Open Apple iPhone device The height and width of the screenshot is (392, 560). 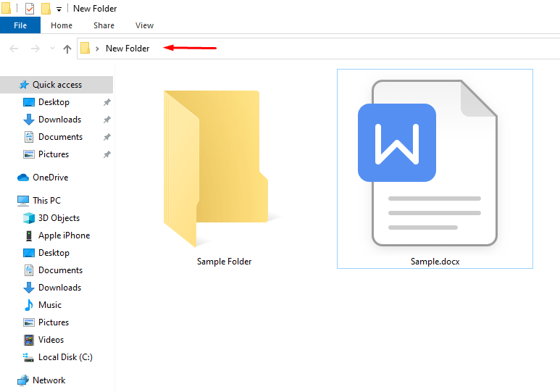(64, 235)
